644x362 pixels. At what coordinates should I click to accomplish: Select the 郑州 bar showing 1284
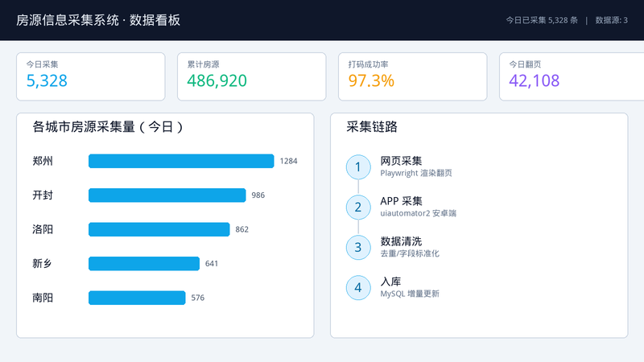(181, 161)
